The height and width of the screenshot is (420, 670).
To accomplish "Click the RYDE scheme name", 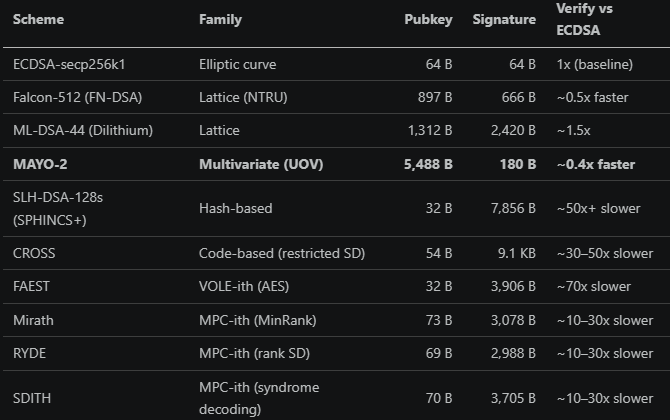I will coord(30,353).
